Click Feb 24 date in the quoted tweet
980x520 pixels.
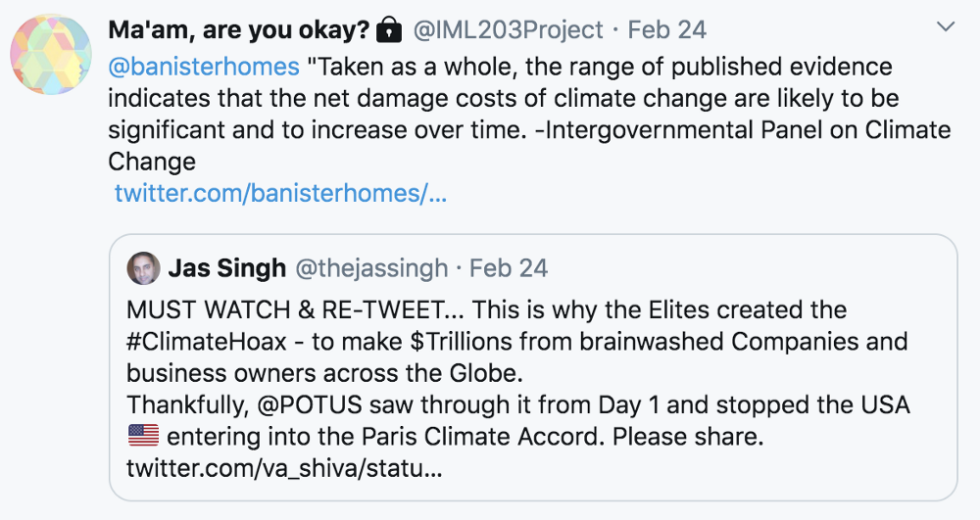pos(509,268)
